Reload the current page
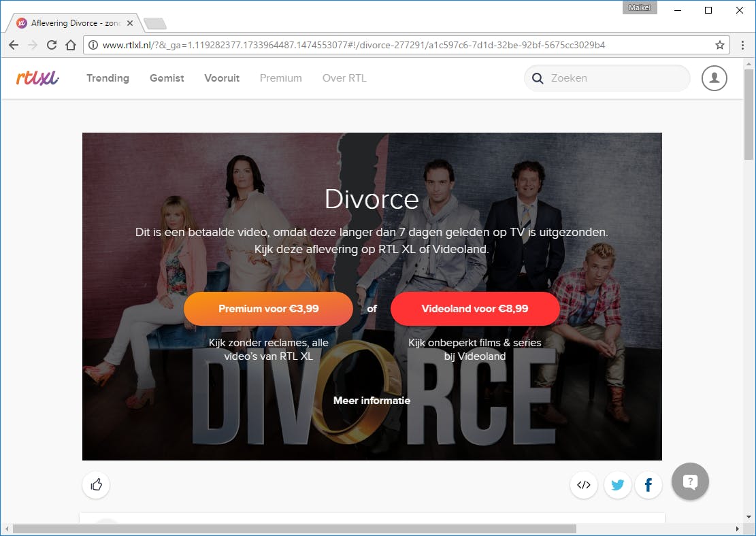 [52, 45]
